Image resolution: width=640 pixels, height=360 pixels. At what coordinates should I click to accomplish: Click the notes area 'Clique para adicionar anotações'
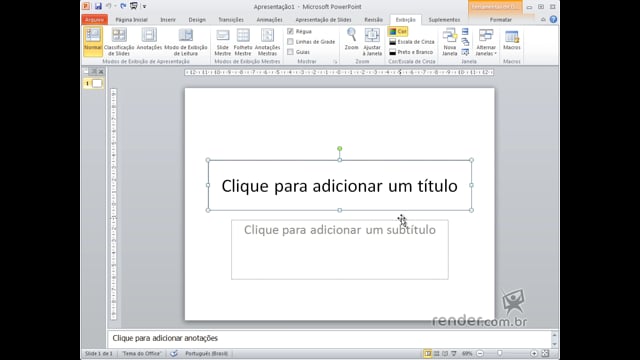165,338
